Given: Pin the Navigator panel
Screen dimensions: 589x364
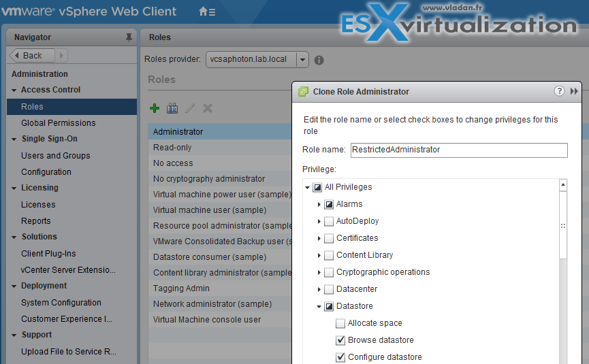Looking at the screenshot, I should coord(129,37).
